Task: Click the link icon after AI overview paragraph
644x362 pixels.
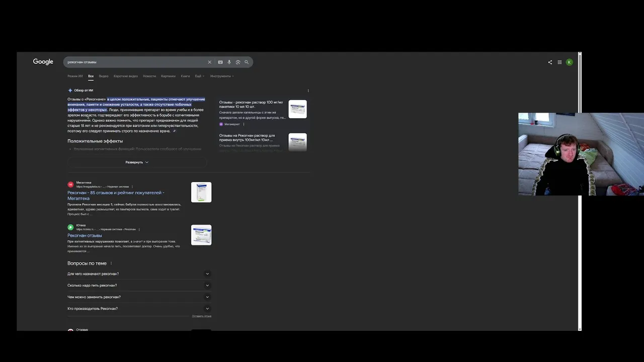Action: pos(174,131)
